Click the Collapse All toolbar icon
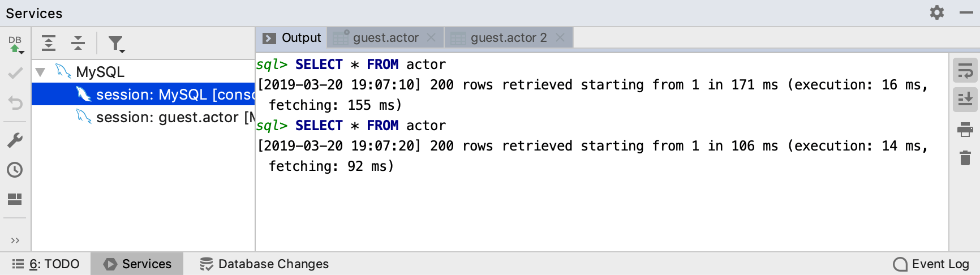Viewport: 980px width, 275px height. pos(78,43)
